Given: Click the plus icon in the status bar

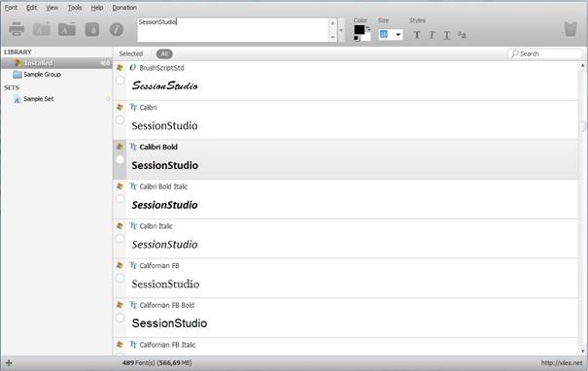Looking at the screenshot, I should (9, 363).
